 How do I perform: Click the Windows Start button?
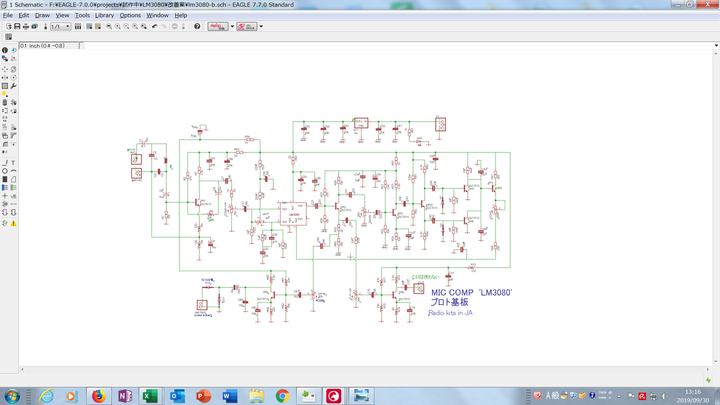12,396
